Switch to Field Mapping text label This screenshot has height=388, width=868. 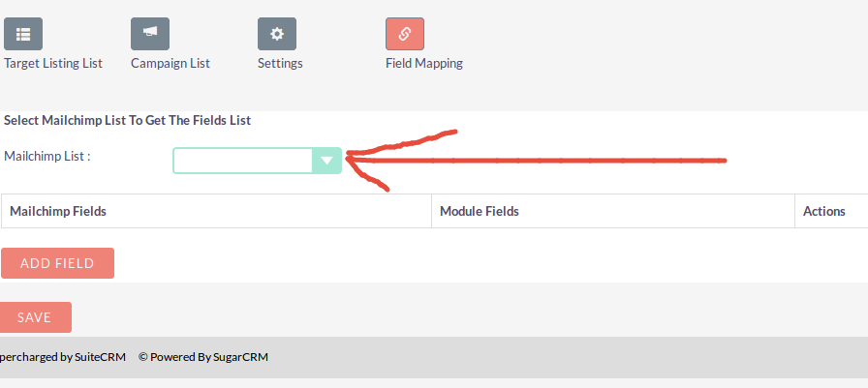pyautogui.click(x=424, y=63)
